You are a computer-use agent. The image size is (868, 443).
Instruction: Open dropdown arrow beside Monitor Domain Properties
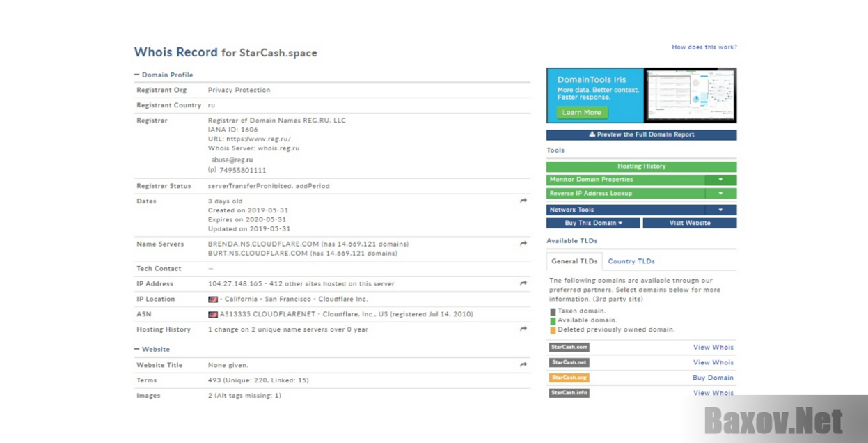720,180
